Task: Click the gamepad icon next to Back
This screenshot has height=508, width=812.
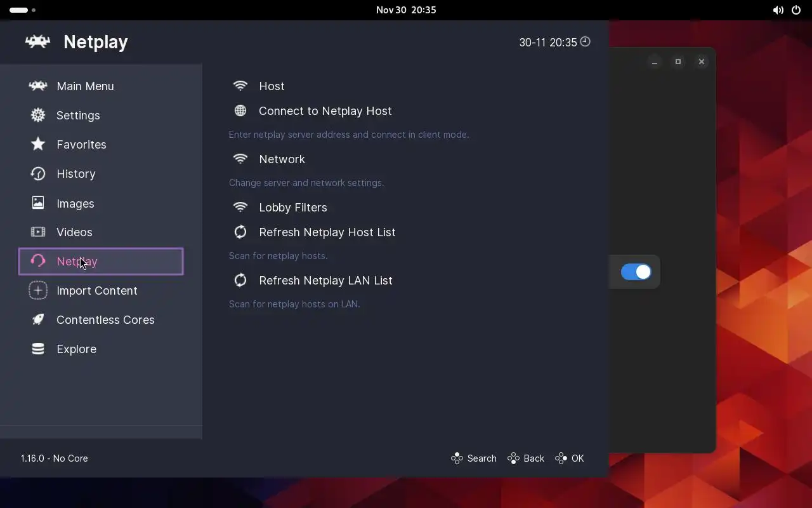Action: (513, 458)
